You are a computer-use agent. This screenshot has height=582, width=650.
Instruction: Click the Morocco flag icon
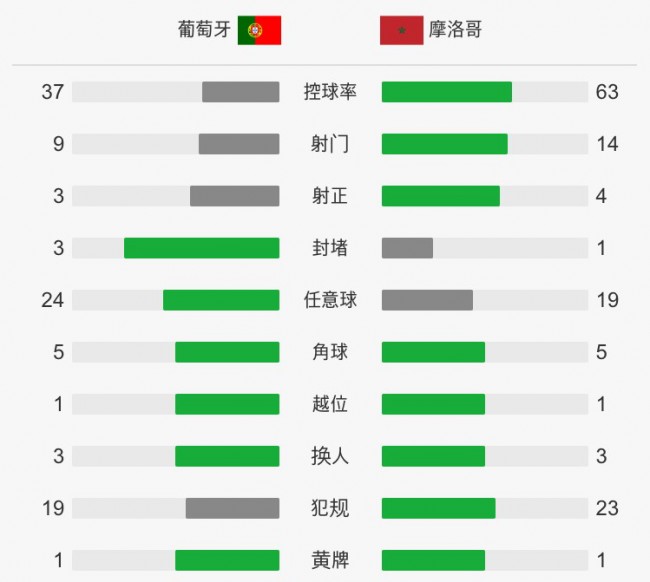coord(401,30)
